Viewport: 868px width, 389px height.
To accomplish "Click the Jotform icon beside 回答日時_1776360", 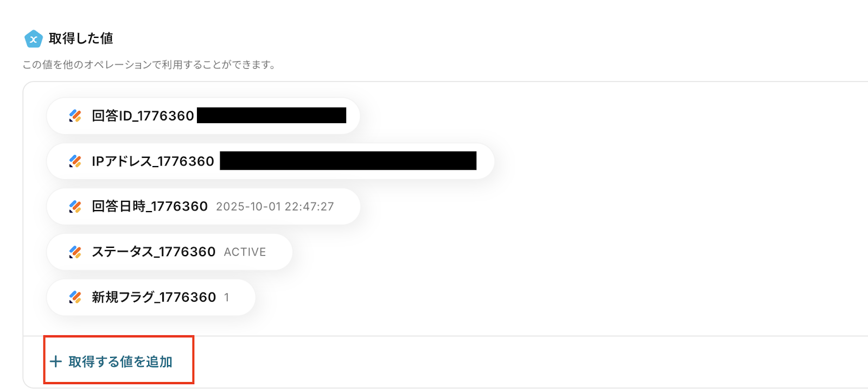I will point(75,206).
